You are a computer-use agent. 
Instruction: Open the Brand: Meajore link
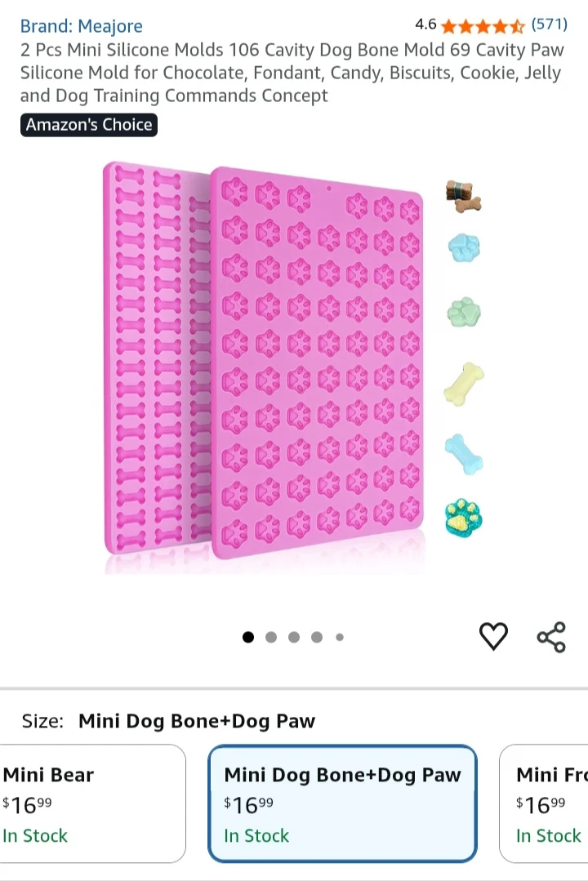click(x=82, y=26)
